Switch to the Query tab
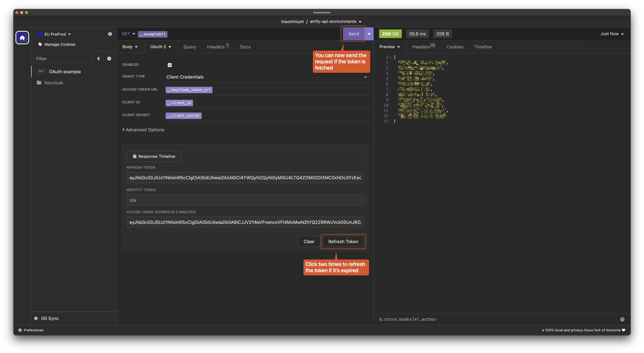 click(x=189, y=47)
